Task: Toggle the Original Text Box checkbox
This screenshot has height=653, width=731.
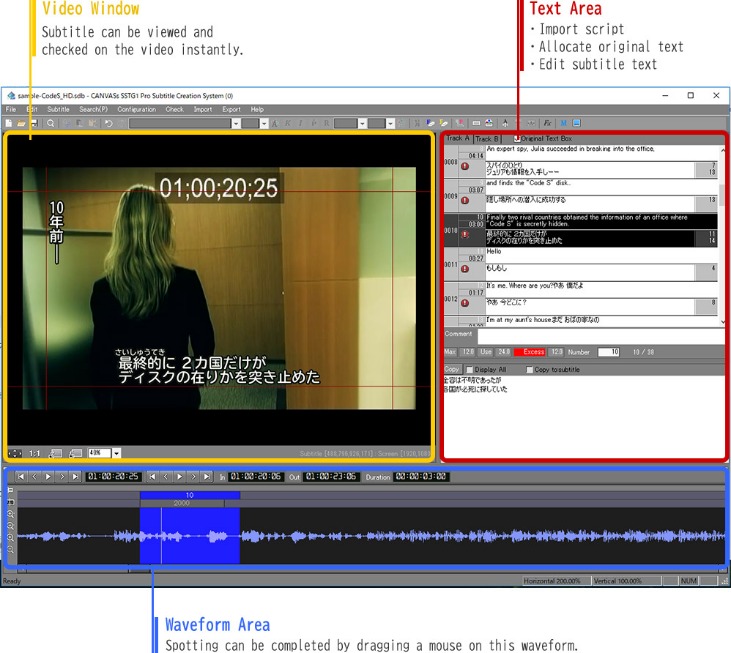Action: pos(517,138)
